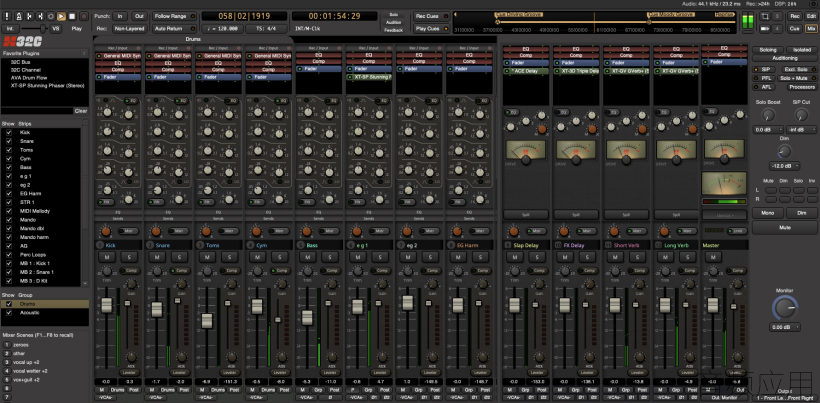Switch to the Rec tab
Viewport: 820px width, 403px height.
795,16
